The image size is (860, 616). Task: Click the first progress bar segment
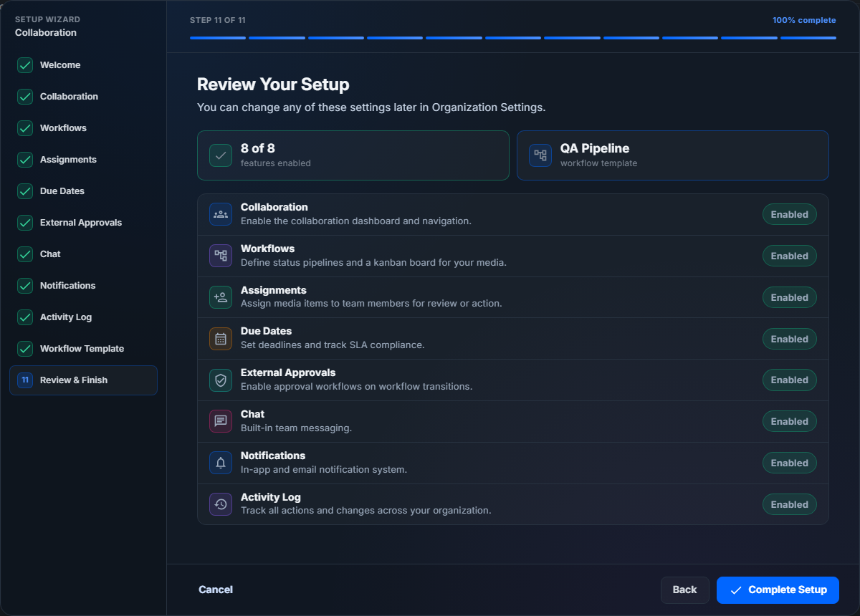point(218,38)
